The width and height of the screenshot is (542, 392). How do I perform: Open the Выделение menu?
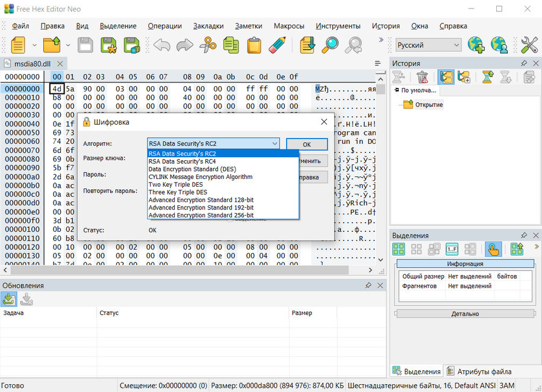[x=118, y=26]
